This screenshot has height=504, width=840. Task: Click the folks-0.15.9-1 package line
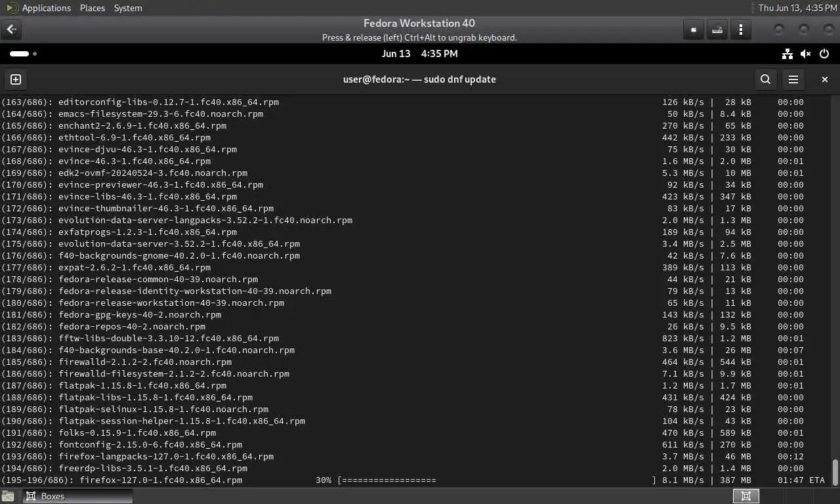pyautogui.click(x=402, y=433)
